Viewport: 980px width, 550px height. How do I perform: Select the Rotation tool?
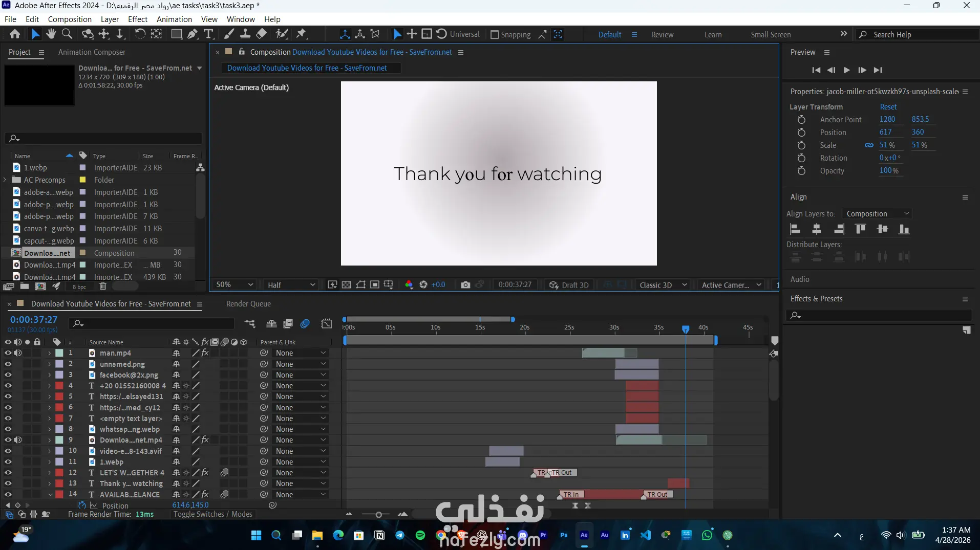click(x=140, y=34)
